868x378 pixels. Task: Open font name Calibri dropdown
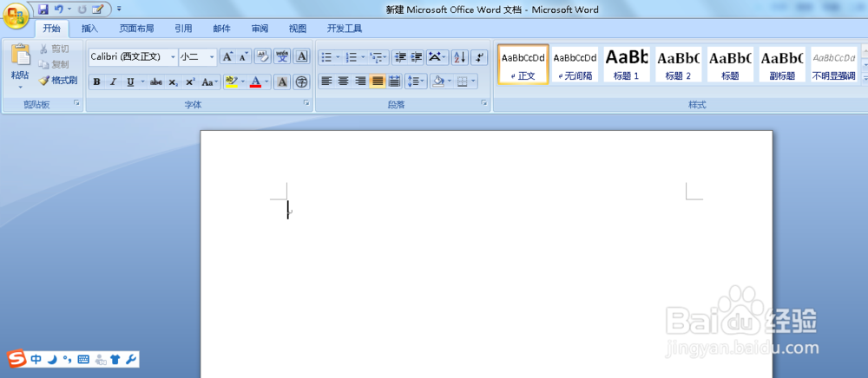174,56
